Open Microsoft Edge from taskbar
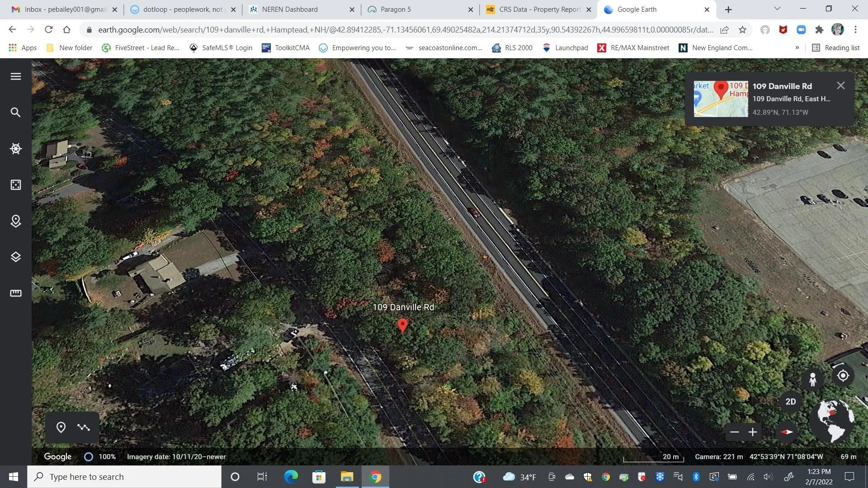Viewport: 868px width, 488px height. (x=291, y=477)
